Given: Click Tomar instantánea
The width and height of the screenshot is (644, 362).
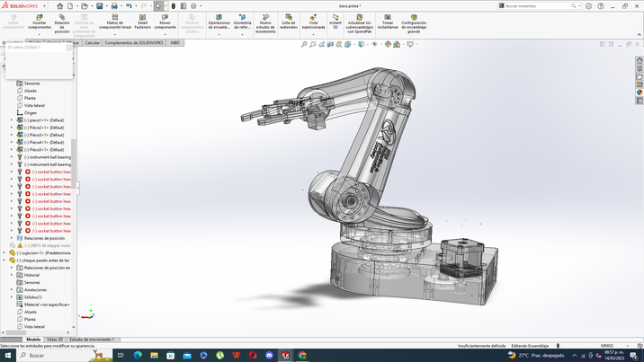Looking at the screenshot, I should (388, 22).
